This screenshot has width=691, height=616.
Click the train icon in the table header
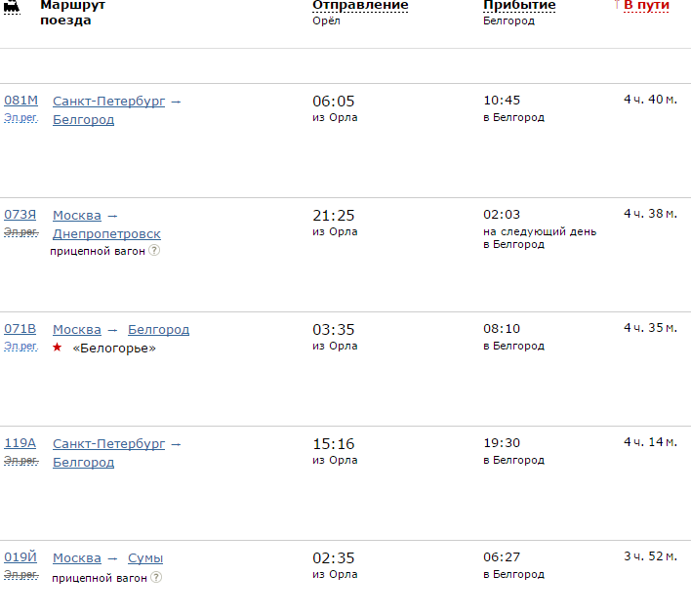[x=12, y=6]
